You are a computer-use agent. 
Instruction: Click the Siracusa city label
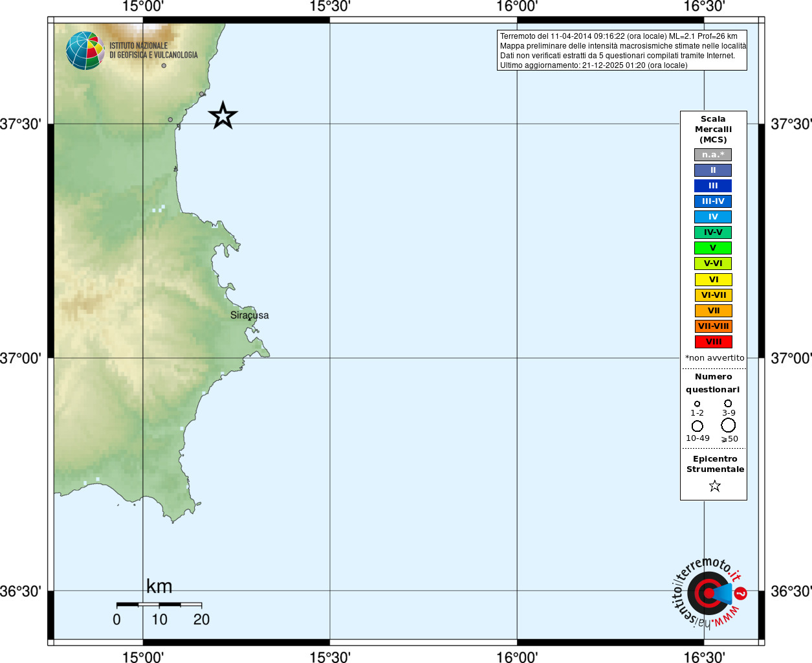click(249, 315)
